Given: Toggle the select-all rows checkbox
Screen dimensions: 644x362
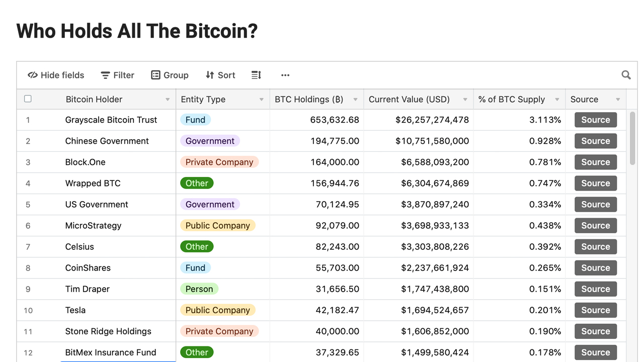Looking at the screenshot, I should point(28,99).
